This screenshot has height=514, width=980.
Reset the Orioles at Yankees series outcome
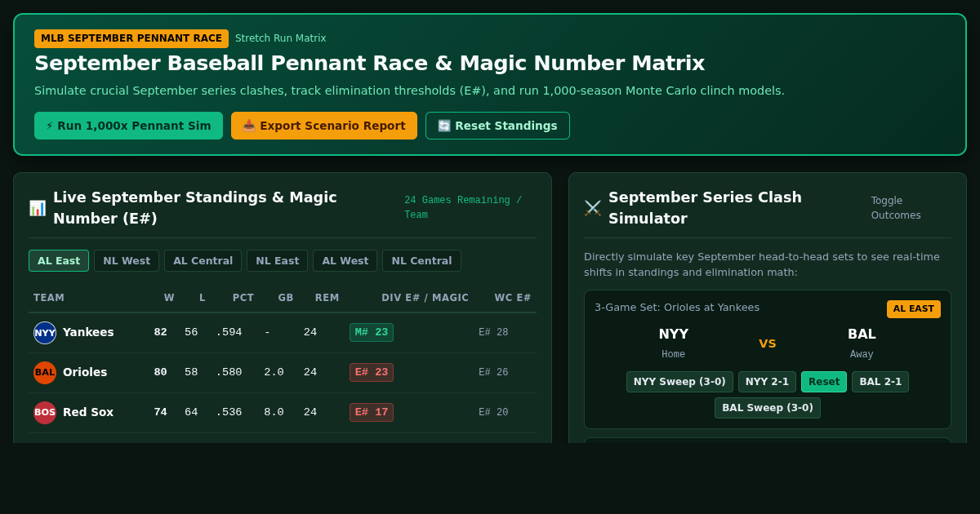point(824,382)
